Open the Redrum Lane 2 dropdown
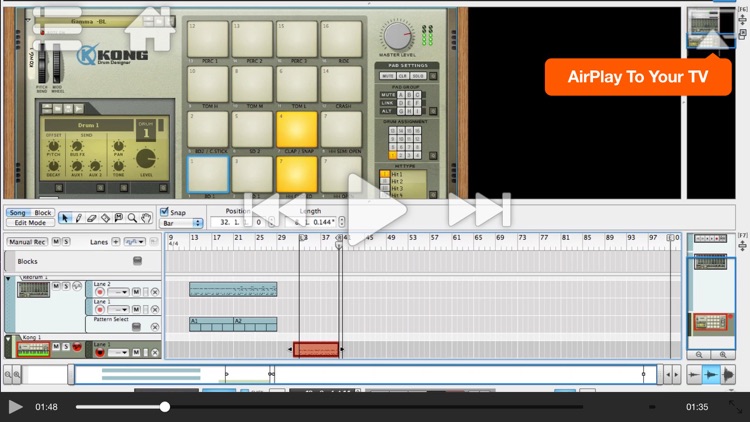 coord(118,292)
